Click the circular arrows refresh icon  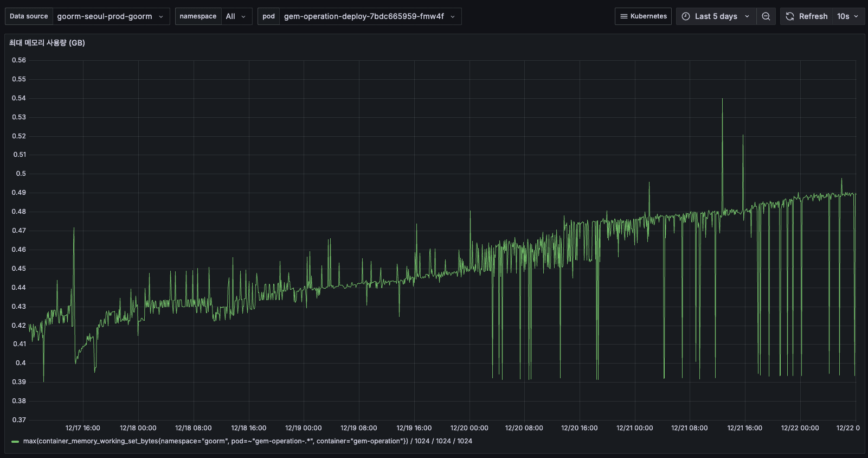click(x=790, y=16)
